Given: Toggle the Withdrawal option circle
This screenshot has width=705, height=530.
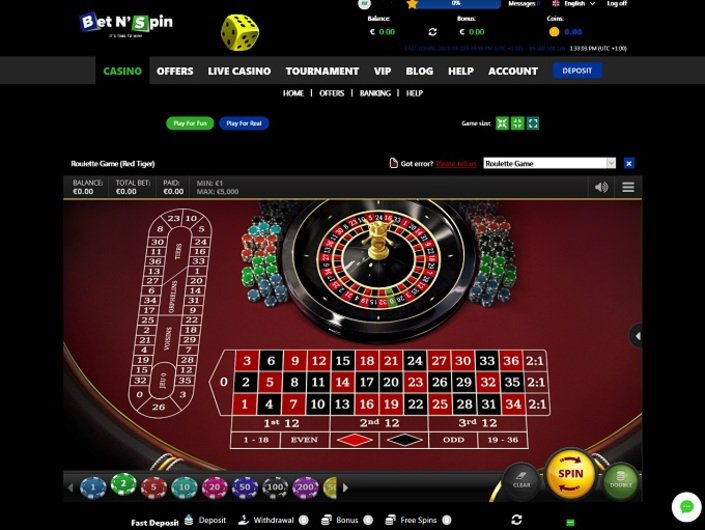Looking at the screenshot, I should click(303, 520).
